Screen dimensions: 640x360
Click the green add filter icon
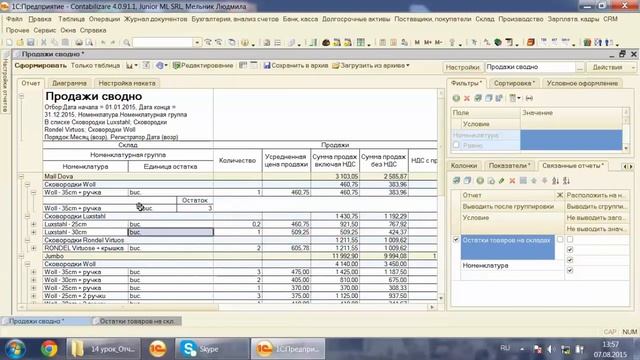click(x=456, y=98)
